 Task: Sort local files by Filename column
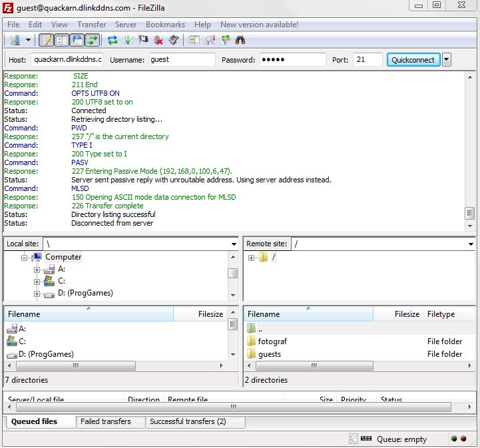tap(89, 314)
